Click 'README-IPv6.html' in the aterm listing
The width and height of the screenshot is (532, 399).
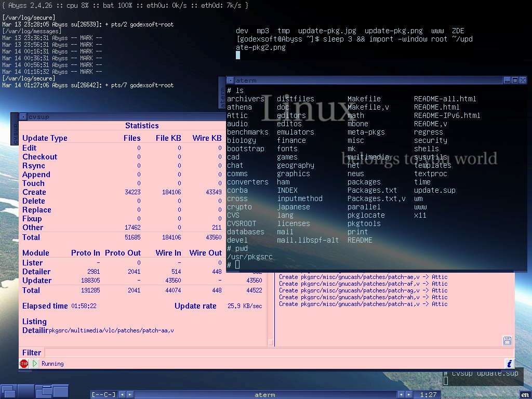coord(447,115)
